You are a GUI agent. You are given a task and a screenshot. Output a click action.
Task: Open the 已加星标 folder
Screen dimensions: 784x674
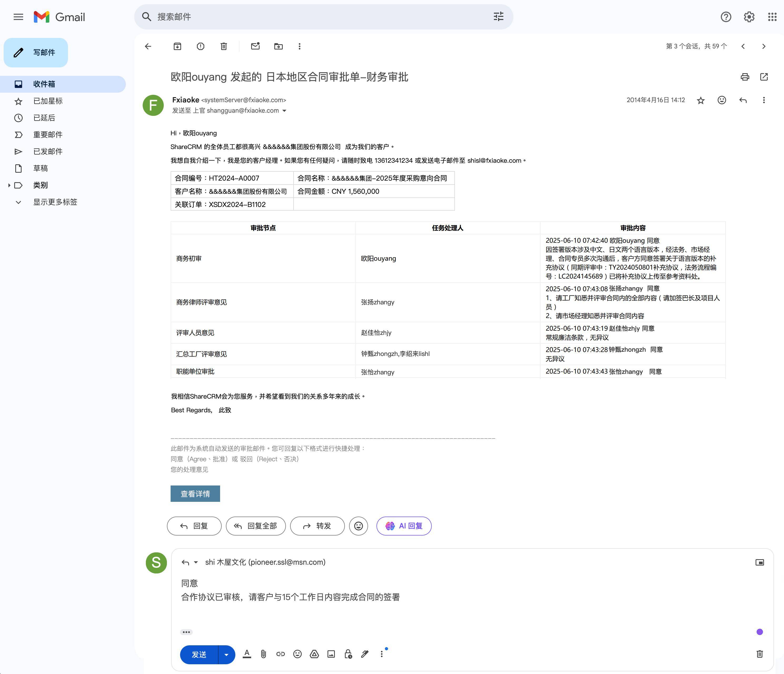[x=48, y=101]
